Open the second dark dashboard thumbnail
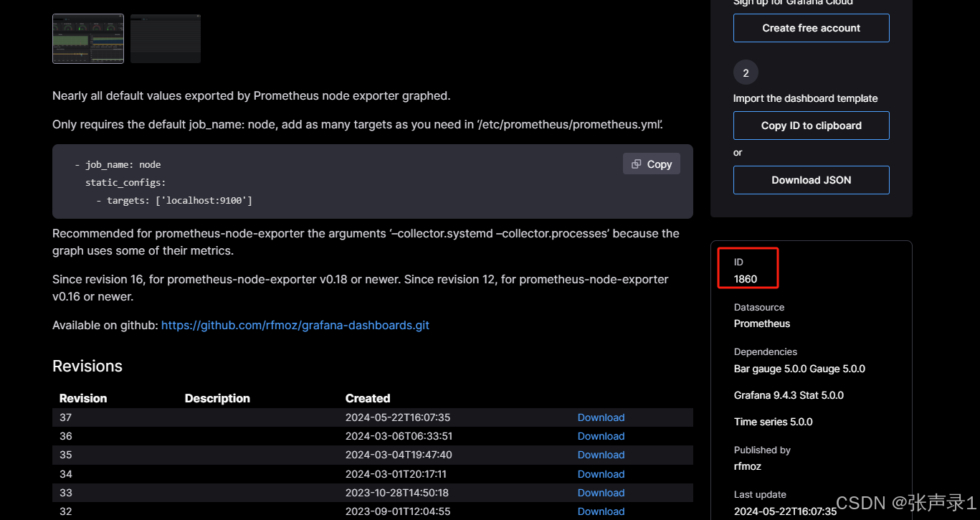This screenshot has width=980, height=520. pyautogui.click(x=166, y=39)
